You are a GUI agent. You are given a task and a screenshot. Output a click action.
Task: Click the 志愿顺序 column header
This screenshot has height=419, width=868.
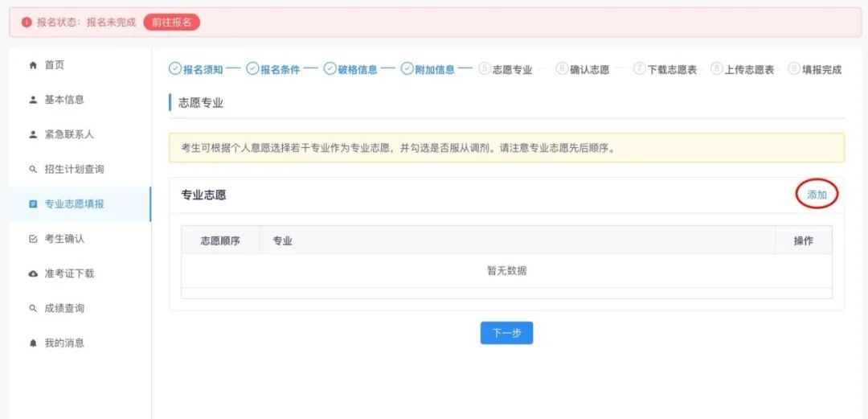(x=220, y=241)
